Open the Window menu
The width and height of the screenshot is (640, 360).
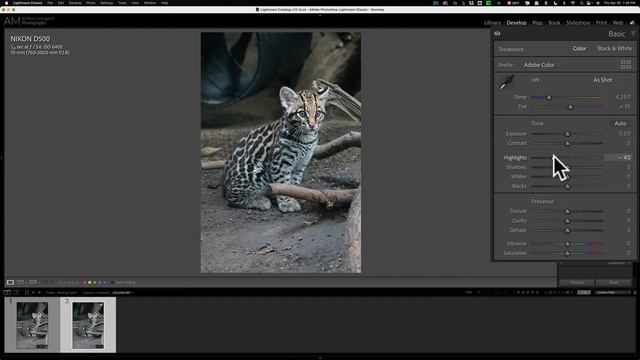pyautogui.click(x=150, y=3)
